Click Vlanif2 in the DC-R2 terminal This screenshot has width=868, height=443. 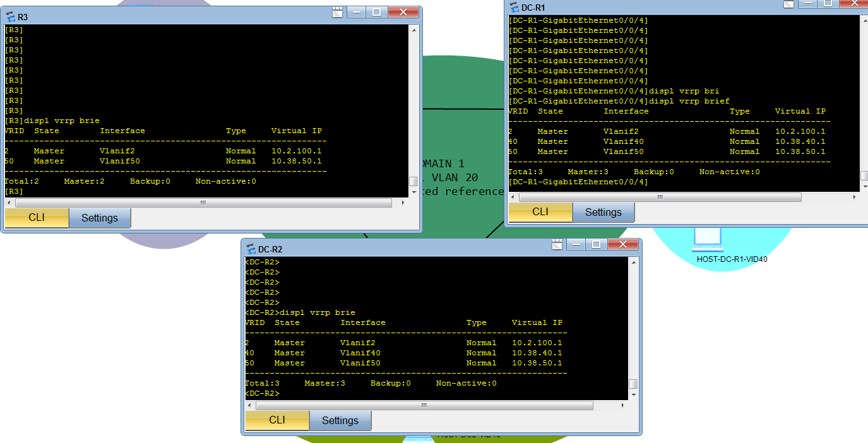pyautogui.click(x=358, y=343)
